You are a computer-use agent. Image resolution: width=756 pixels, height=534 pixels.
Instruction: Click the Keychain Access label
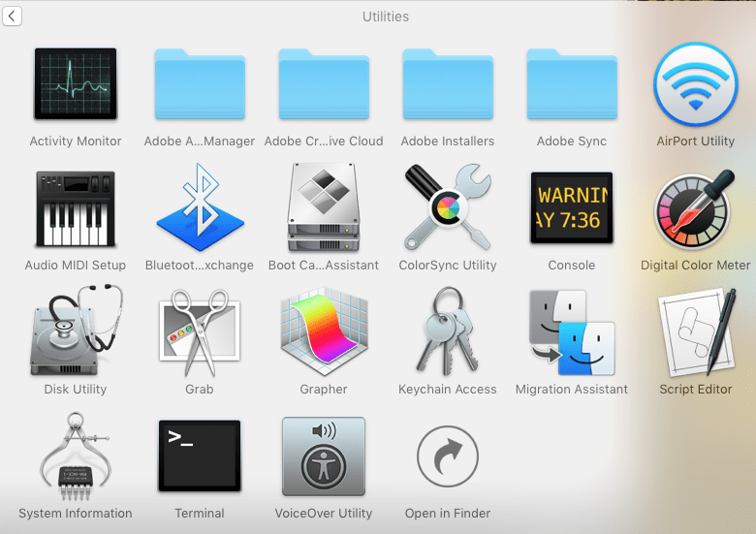pyautogui.click(x=448, y=390)
